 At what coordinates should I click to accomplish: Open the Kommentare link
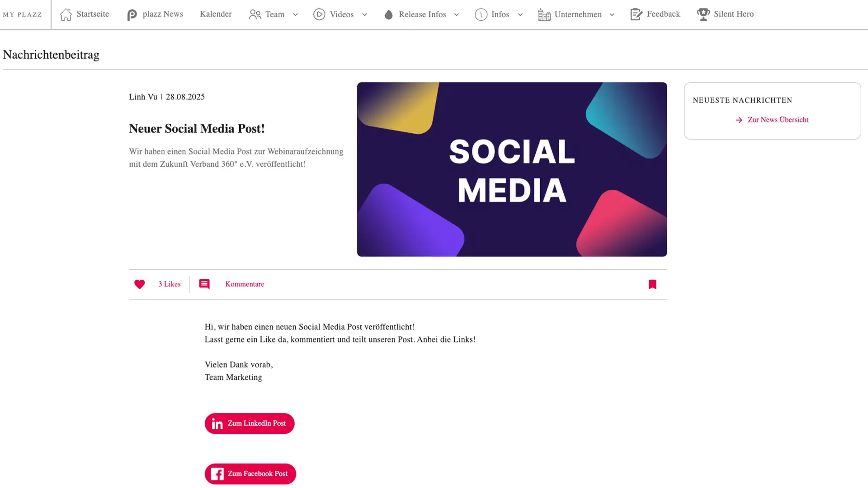(x=245, y=284)
